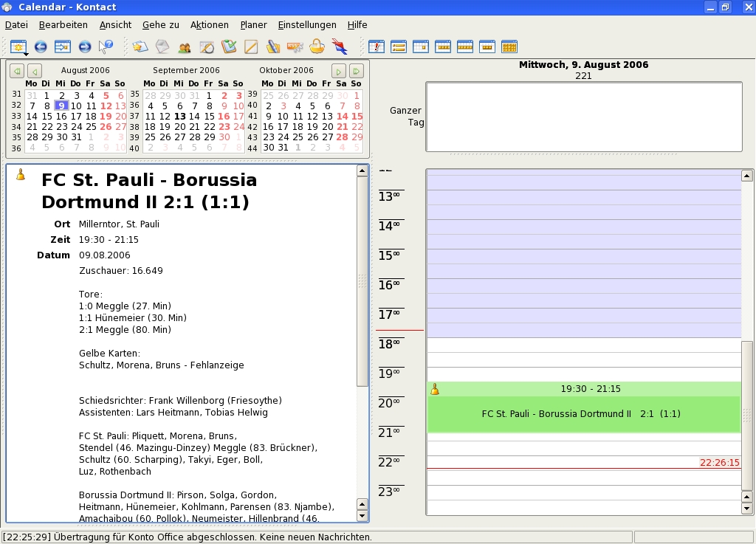756x544 pixels.
Task: Click the Millerntor, St. Pauli location text
Action: pos(119,224)
